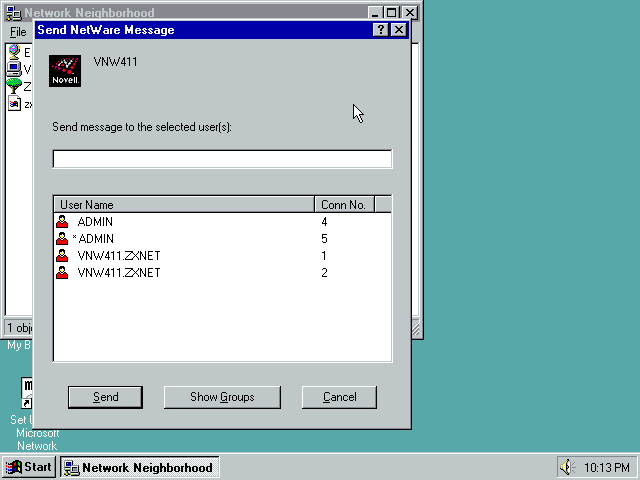Select user icon for *ADMIN connection 5

tap(62, 239)
